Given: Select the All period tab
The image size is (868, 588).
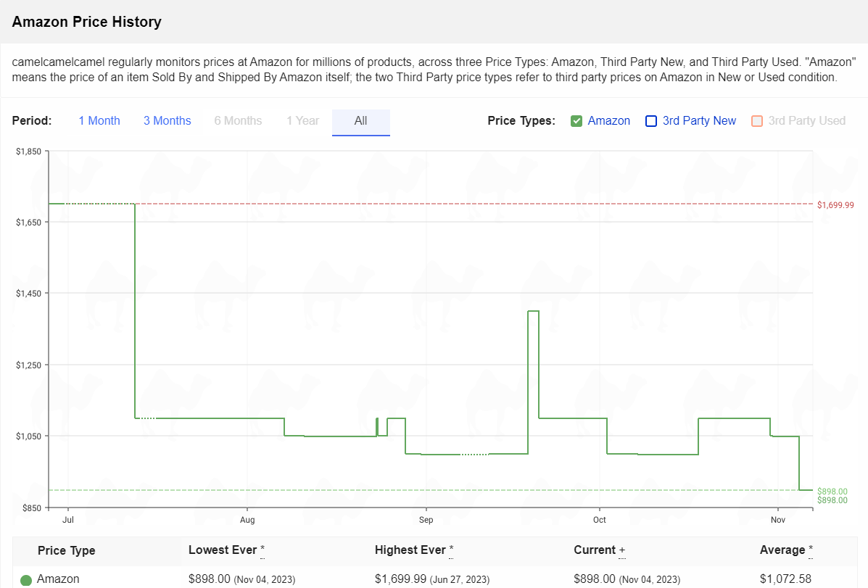Looking at the screenshot, I should pyautogui.click(x=361, y=122).
